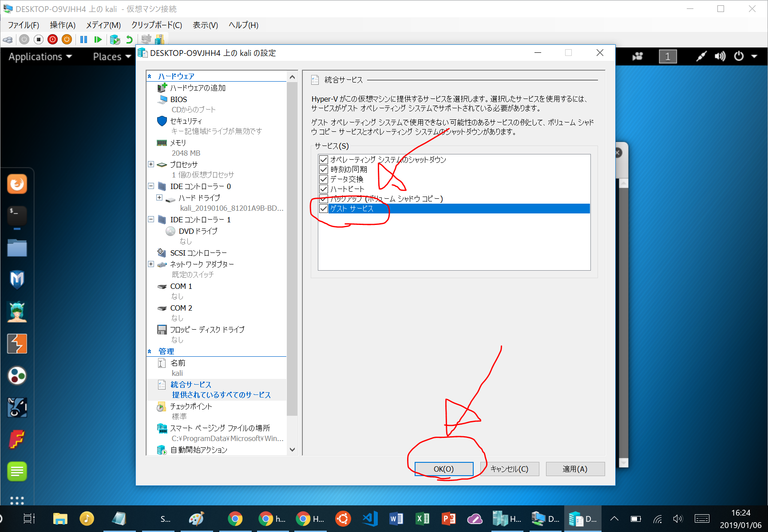Click settings list scrollbar down arrow

pyautogui.click(x=292, y=449)
